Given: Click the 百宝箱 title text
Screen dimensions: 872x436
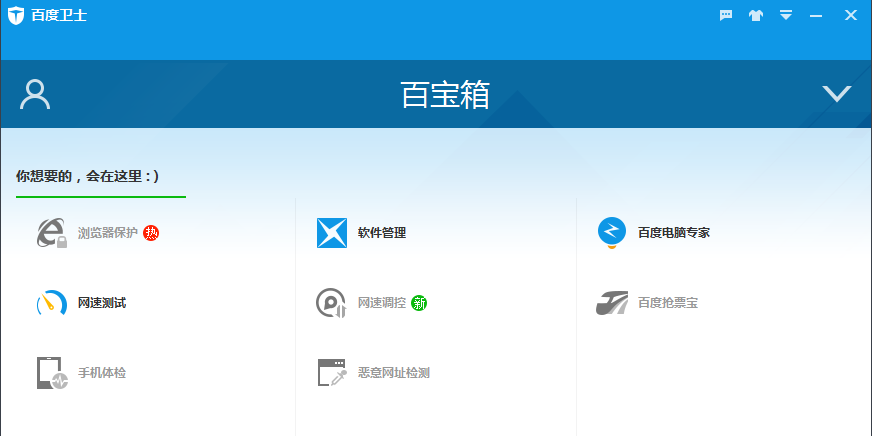Looking at the screenshot, I should point(445,95).
